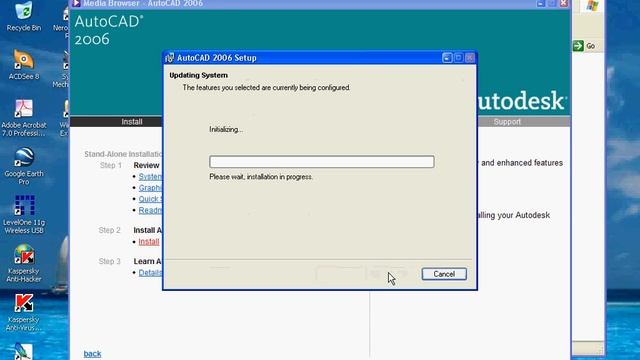Open the Graphi... link under Review
Screen dimensions: 640x360
pos(150,188)
